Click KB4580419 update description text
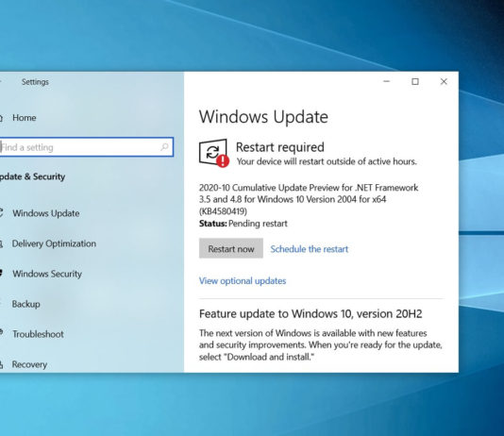Screen dimensions: 504x436 pyautogui.click(x=309, y=199)
